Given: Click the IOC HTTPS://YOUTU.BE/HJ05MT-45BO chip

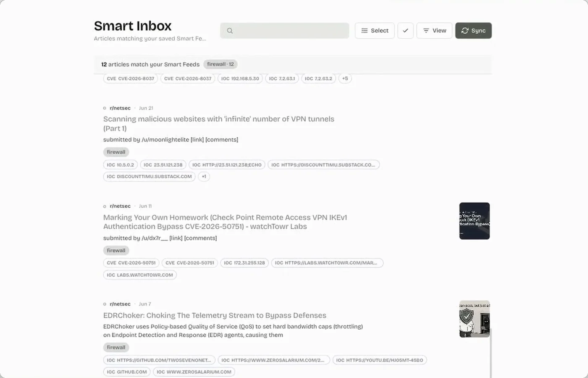Looking at the screenshot, I should pos(380,360).
